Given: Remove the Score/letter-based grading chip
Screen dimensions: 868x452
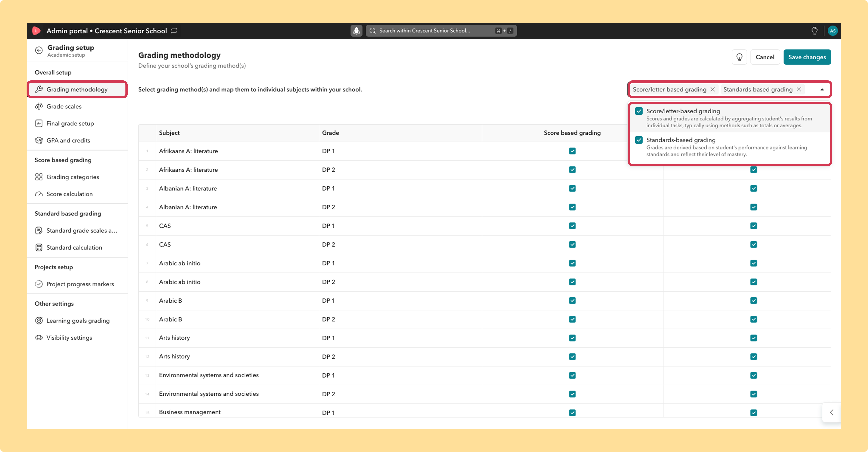Looking at the screenshot, I should coord(713,89).
